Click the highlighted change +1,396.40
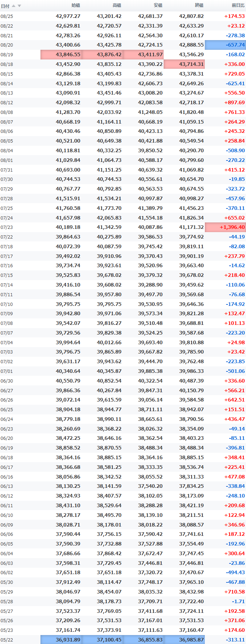 [x=226, y=227]
